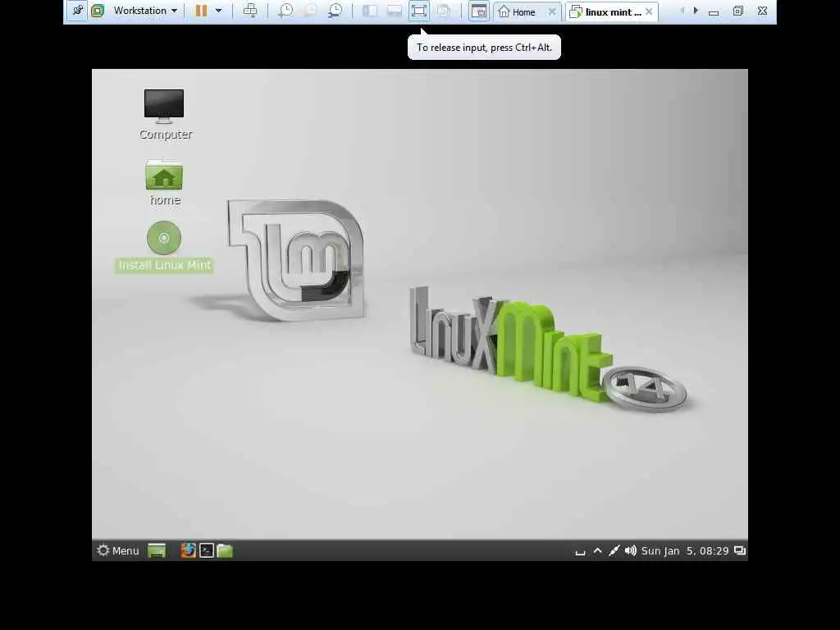Click the window list icon at panel end
Image resolution: width=840 pixels, height=630 pixels.
[740, 550]
